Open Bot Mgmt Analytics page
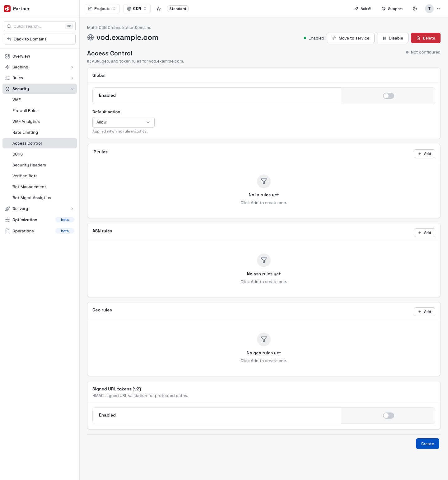The image size is (448, 480). (40, 198)
